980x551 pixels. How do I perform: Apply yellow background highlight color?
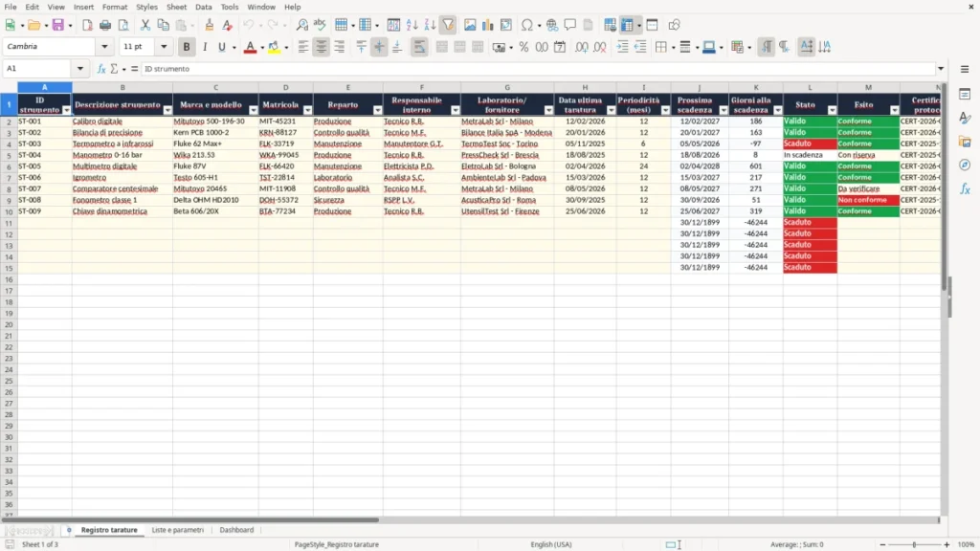274,47
